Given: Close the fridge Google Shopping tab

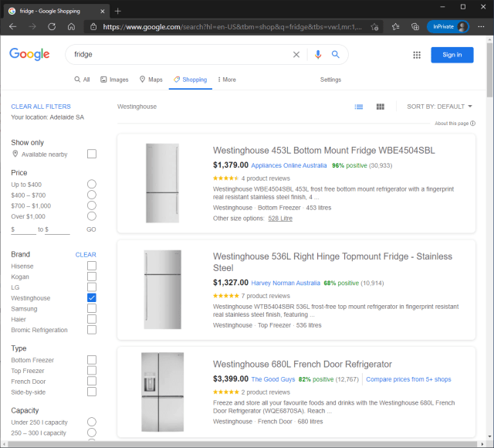Looking at the screenshot, I should coord(103,12).
